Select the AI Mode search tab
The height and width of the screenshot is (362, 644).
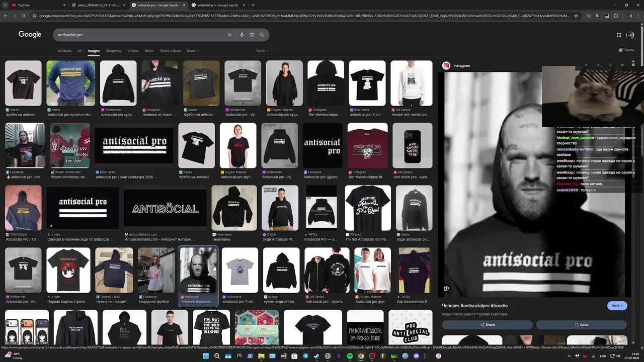[64, 51]
